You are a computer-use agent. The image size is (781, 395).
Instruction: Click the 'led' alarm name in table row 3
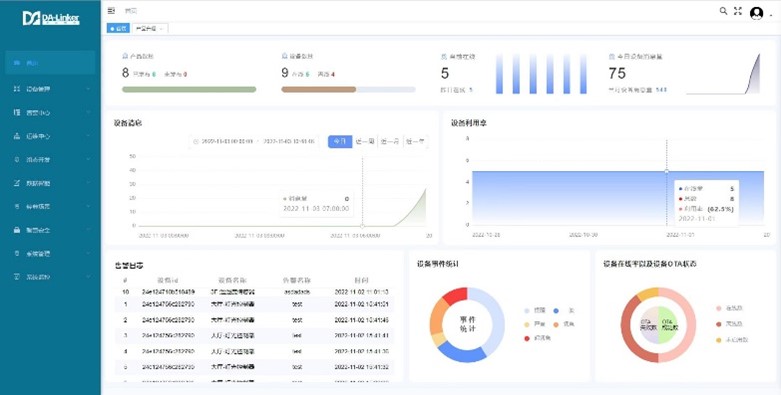[x=297, y=336]
